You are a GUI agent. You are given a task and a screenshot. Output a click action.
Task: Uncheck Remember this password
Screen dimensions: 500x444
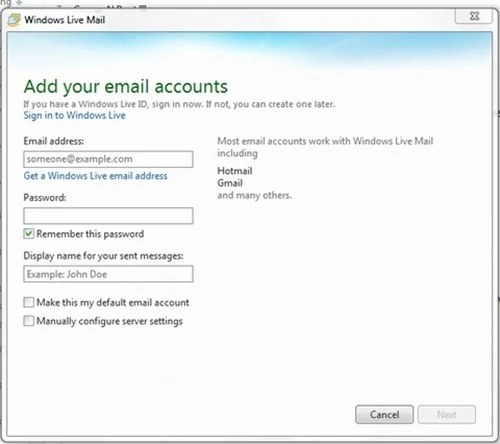tap(29, 234)
